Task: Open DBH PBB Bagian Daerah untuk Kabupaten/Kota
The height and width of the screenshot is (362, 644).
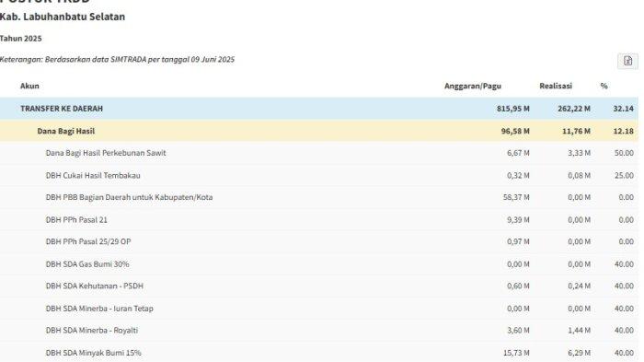Action: (x=319, y=197)
